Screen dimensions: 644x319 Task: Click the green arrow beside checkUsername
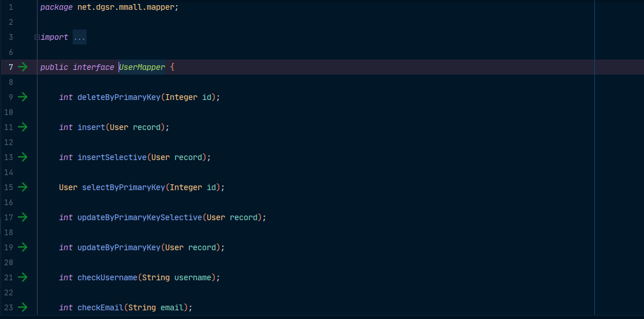pos(23,277)
